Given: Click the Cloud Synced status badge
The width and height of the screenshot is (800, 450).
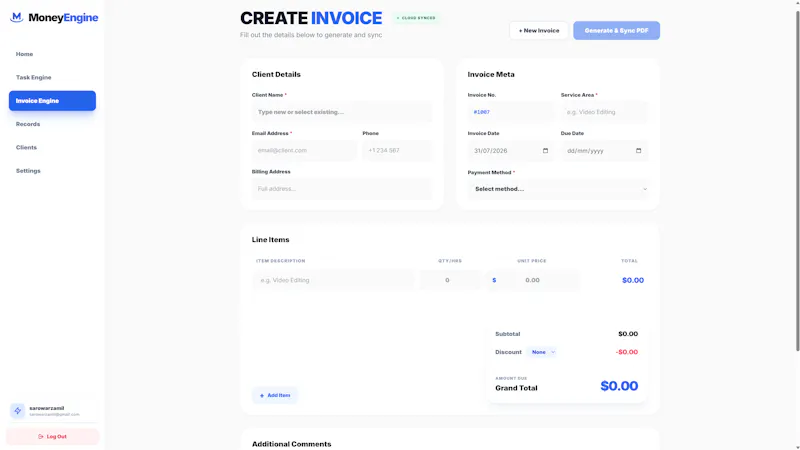Looking at the screenshot, I should pyautogui.click(x=416, y=18).
